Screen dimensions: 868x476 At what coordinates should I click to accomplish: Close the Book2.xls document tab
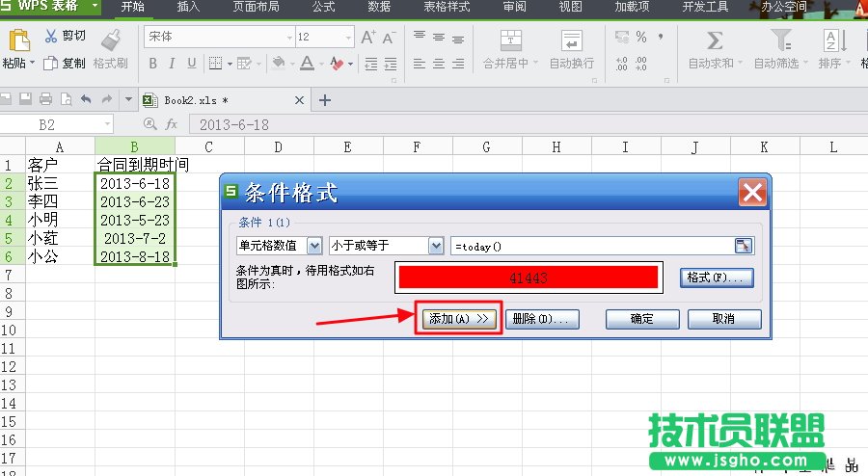pos(299,100)
